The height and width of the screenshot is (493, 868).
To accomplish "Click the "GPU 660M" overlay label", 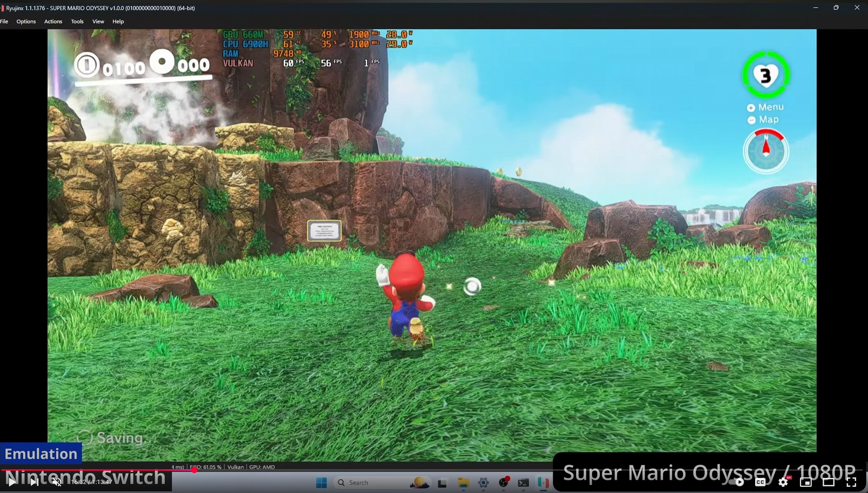I will click(x=243, y=35).
